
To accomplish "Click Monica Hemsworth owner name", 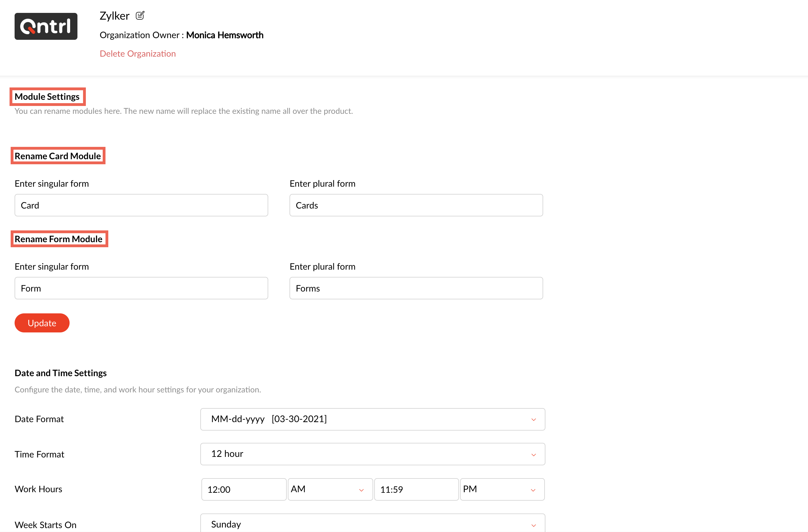I will pos(224,35).
